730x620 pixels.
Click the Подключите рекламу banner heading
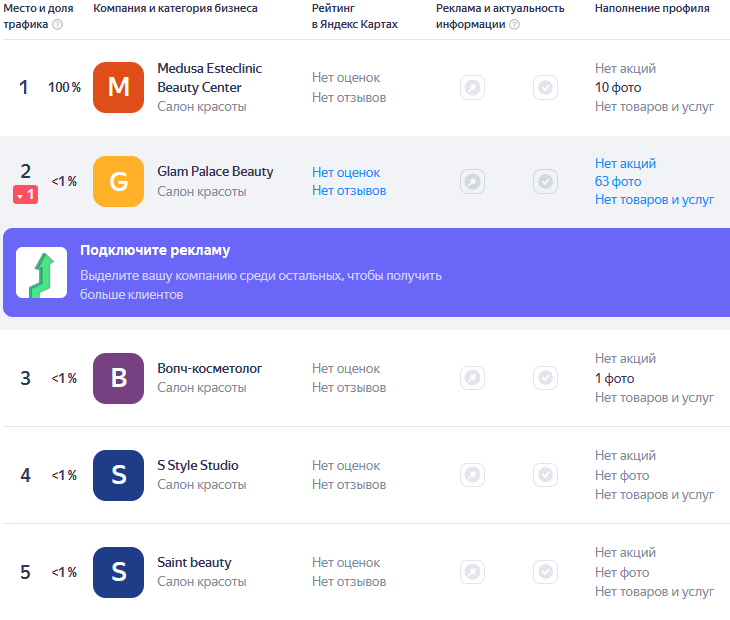point(155,250)
